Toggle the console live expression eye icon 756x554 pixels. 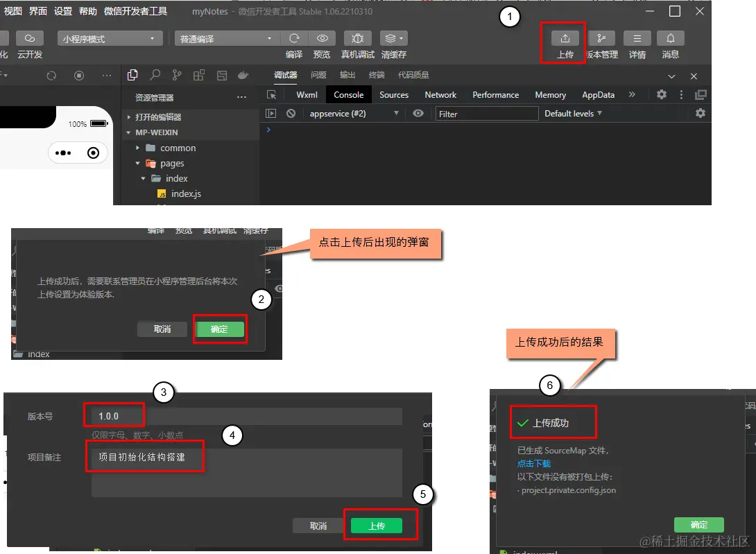pyautogui.click(x=418, y=113)
